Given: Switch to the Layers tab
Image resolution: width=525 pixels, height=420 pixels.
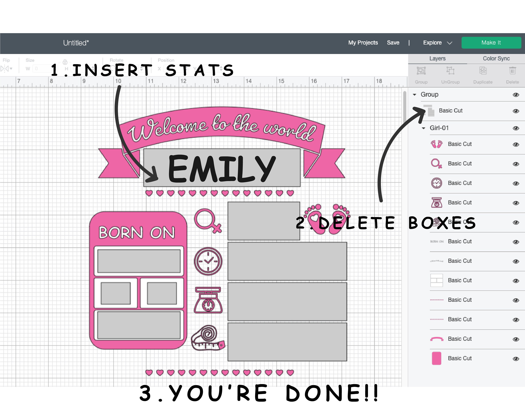Looking at the screenshot, I should [x=437, y=59].
